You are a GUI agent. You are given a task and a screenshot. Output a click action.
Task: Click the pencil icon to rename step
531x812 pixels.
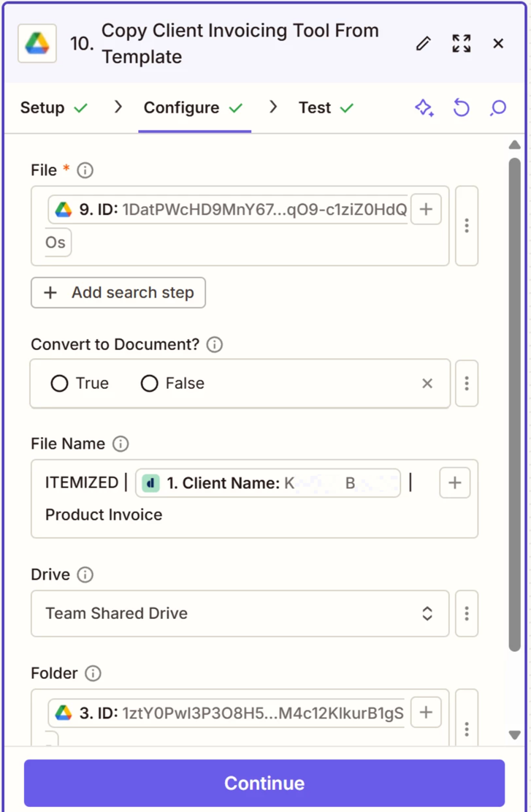click(423, 44)
